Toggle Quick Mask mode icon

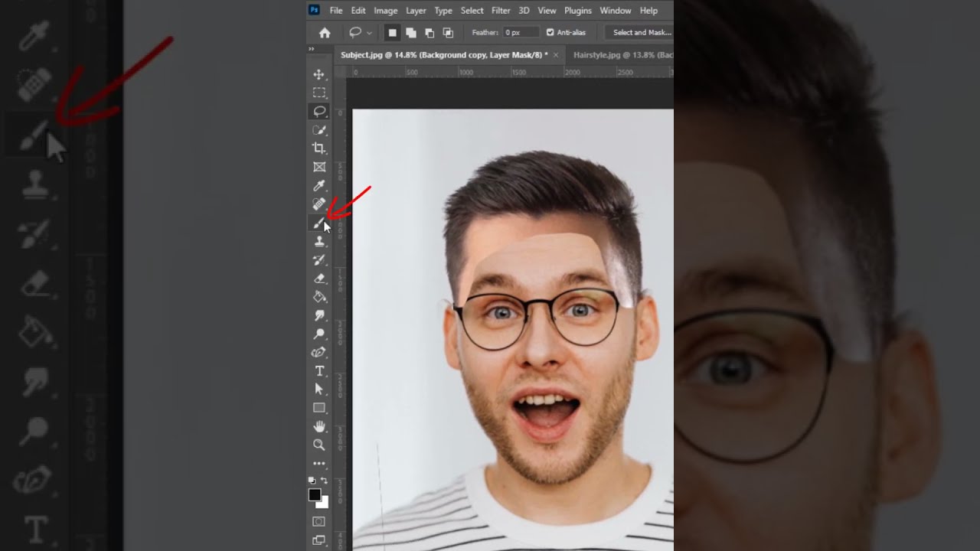tap(319, 521)
